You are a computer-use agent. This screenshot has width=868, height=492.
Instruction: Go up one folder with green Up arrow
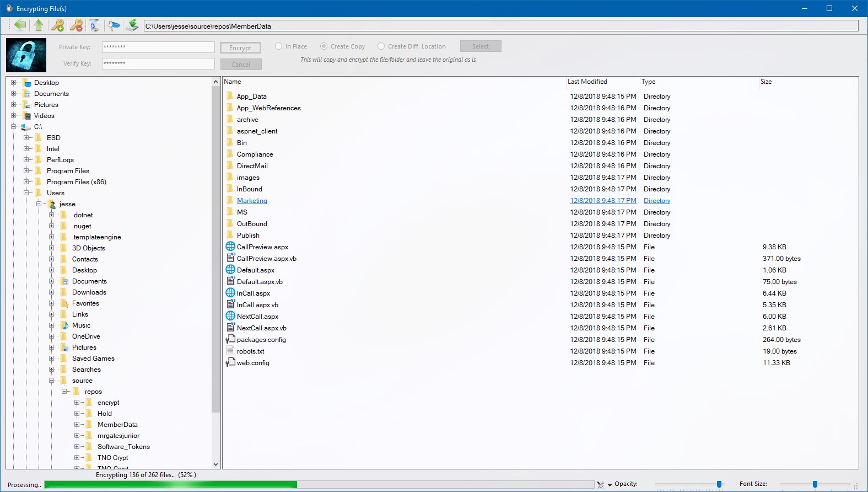(39, 25)
